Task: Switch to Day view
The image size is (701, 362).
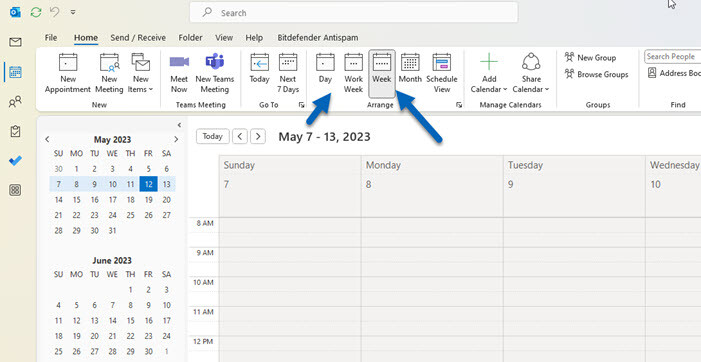Action: pyautogui.click(x=325, y=69)
